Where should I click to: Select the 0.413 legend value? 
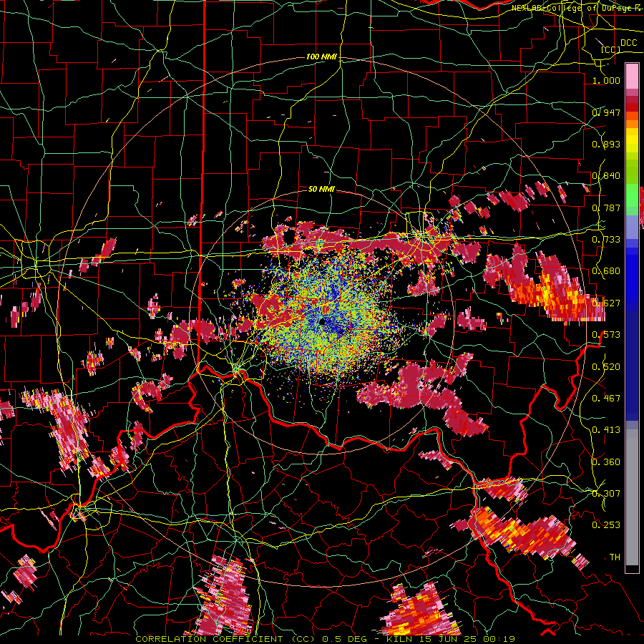coord(606,429)
